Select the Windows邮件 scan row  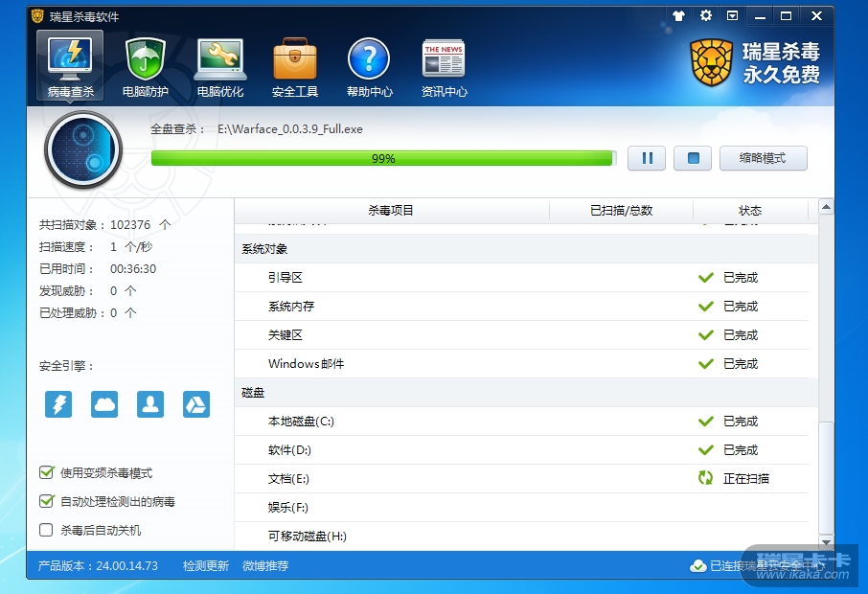click(x=521, y=364)
